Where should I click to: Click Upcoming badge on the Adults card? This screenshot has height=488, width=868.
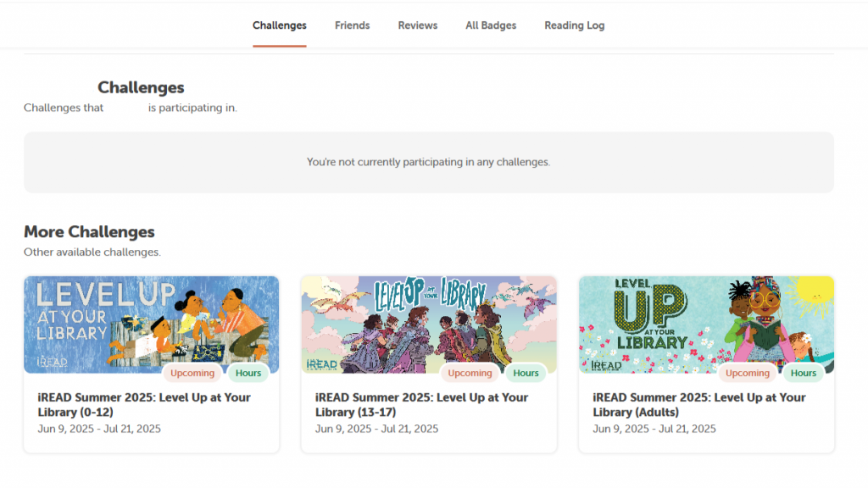748,373
